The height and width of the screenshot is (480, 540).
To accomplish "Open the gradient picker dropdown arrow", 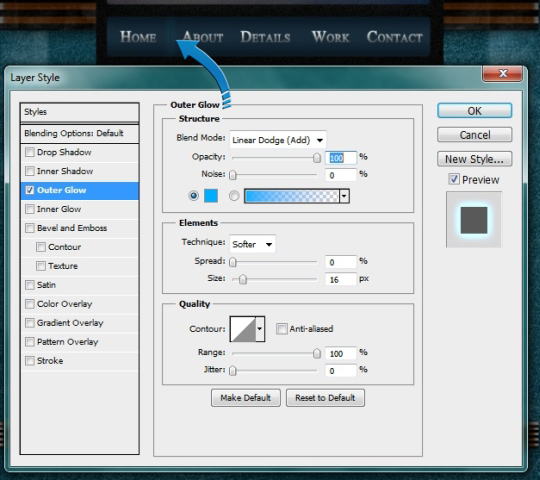I will tap(344, 196).
